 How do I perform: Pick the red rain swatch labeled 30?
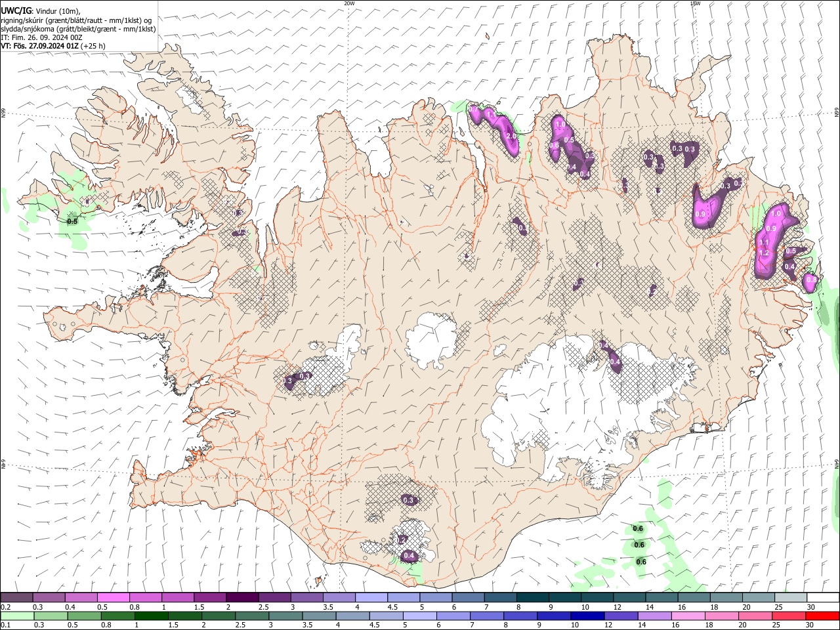(823, 616)
